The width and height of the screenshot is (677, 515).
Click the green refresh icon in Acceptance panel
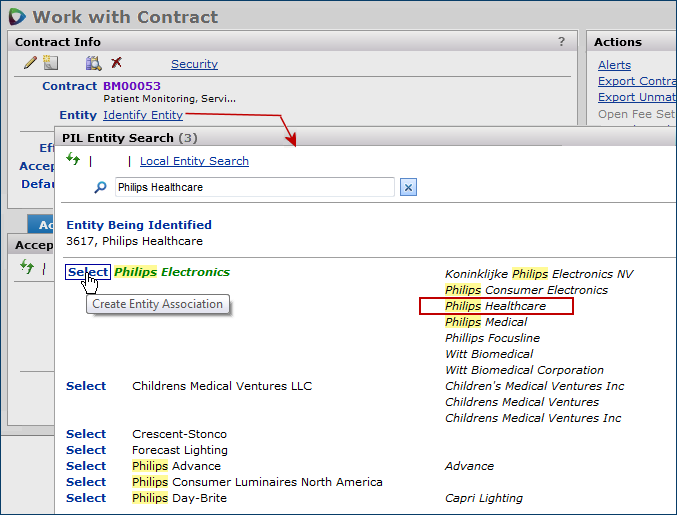27,266
